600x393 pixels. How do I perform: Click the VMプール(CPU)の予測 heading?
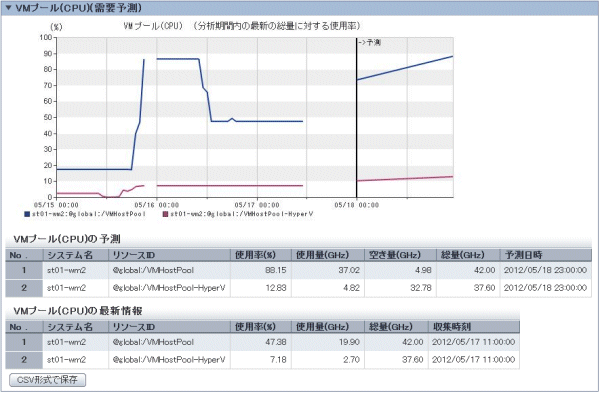pos(67,239)
